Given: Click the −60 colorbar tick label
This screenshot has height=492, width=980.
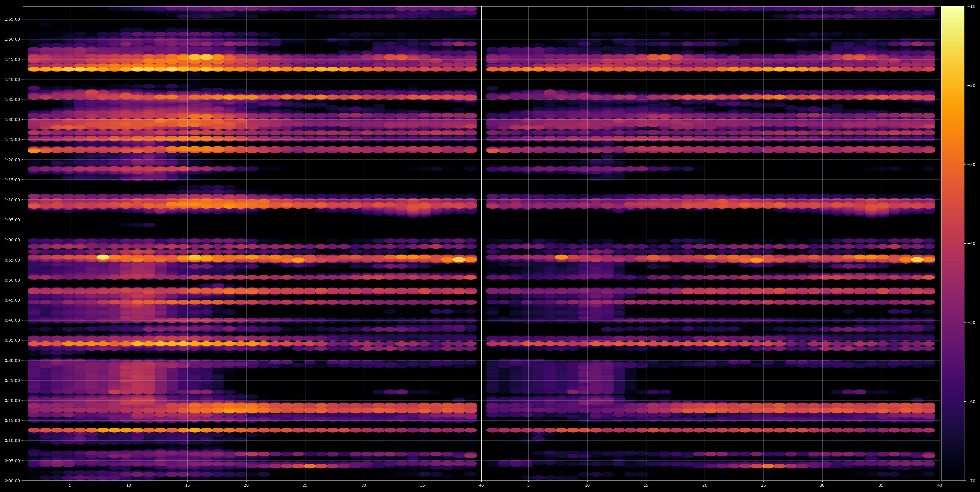Looking at the screenshot, I should (x=971, y=402).
